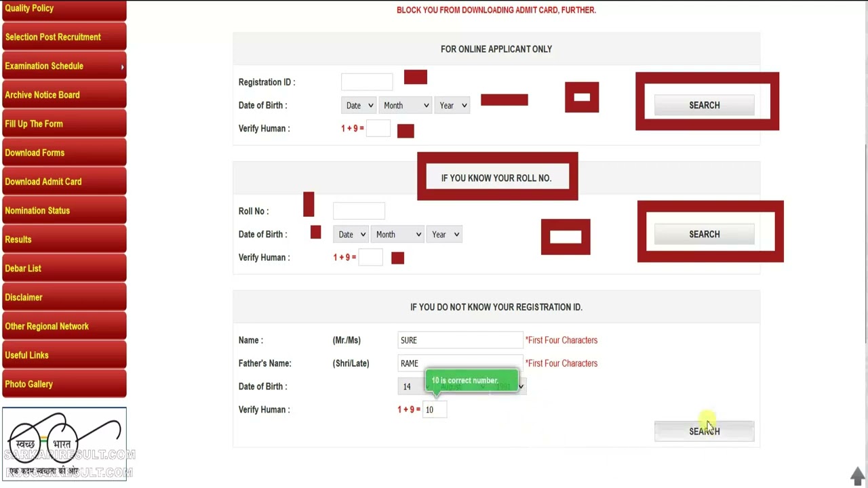The height and width of the screenshot is (488, 868).
Task: Open Archive Notice Board
Action: point(64,95)
